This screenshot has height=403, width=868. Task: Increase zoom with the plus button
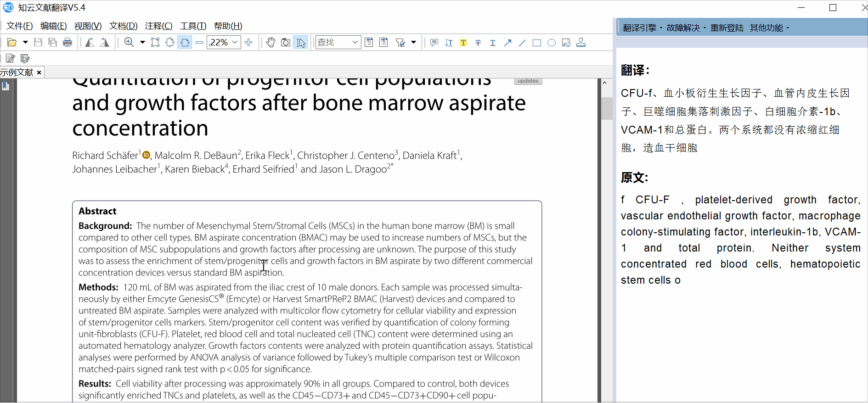[x=248, y=43]
